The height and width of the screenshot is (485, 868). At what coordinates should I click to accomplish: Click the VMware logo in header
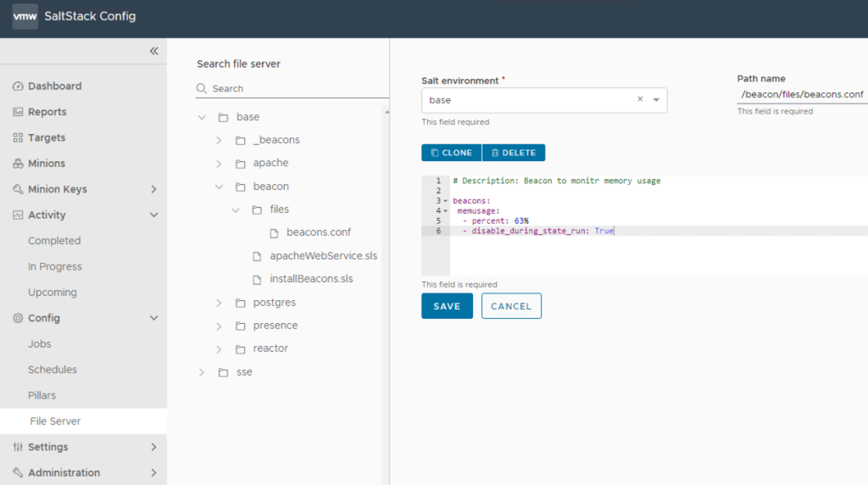tap(25, 16)
